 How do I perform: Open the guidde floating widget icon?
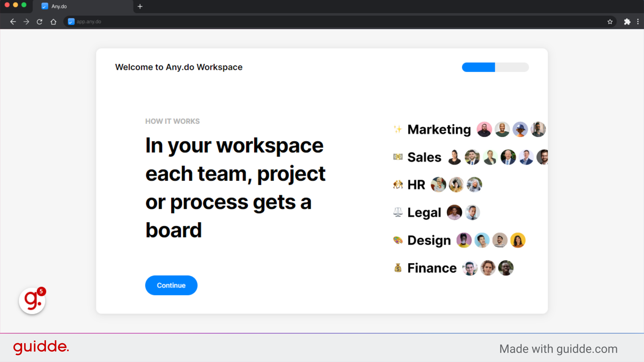coord(32,301)
